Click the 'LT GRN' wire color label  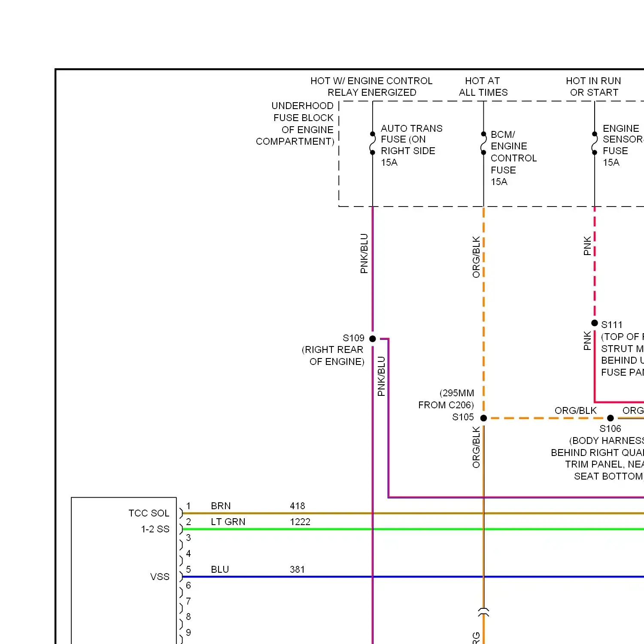pos(228,522)
